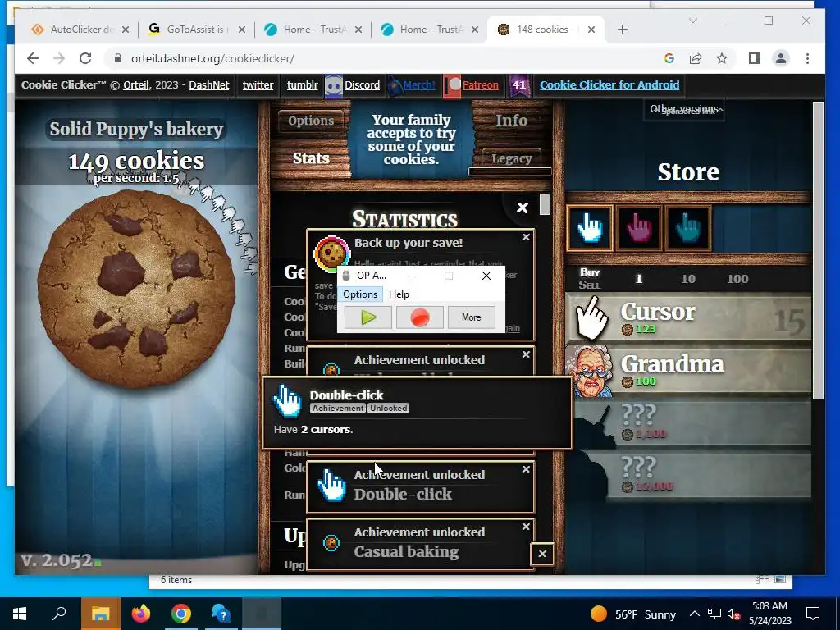Open the game Options menu
The height and width of the screenshot is (630, 840).
311,121
